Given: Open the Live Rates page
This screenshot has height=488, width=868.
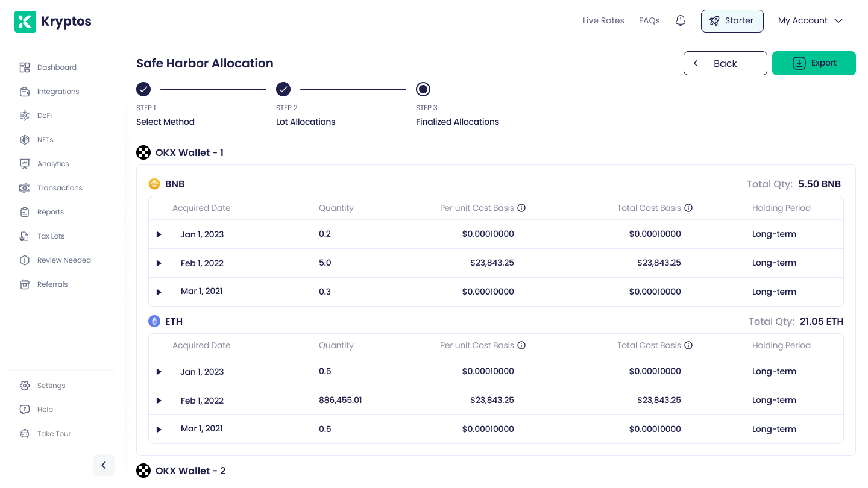Looking at the screenshot, I should point(603,20).
